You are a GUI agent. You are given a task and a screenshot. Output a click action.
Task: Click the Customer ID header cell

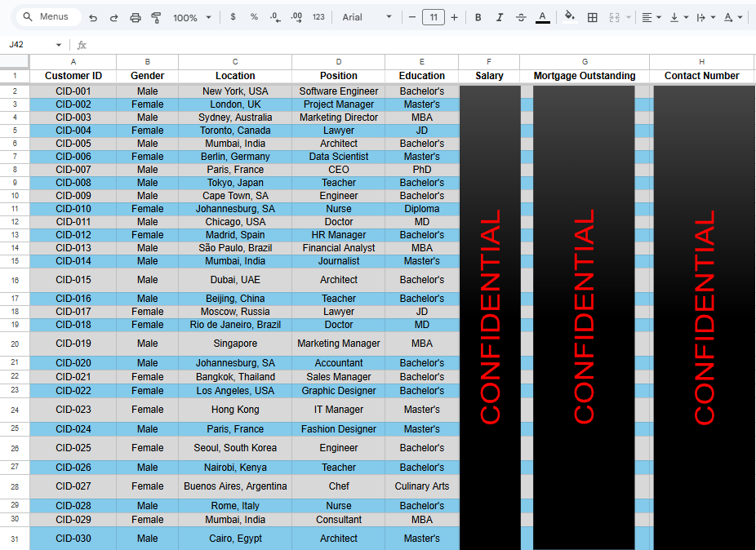[x=73, y=76]
